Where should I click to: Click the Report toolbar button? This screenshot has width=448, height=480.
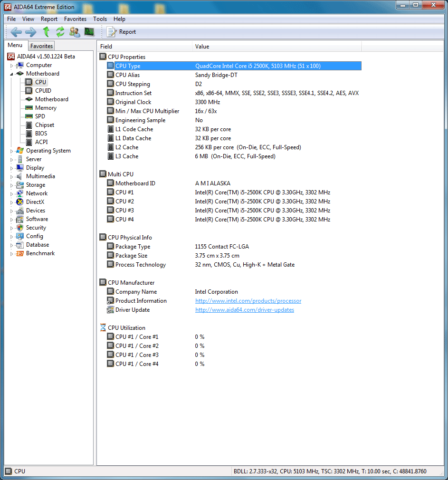pos(121,32)
